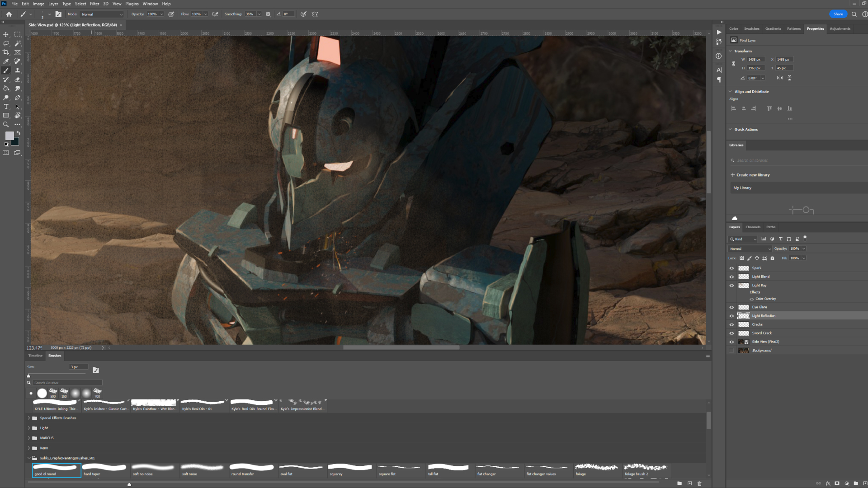Select the Zoom tool
The width and height of the screenshot is (868, 488).
tap(6, 124)
